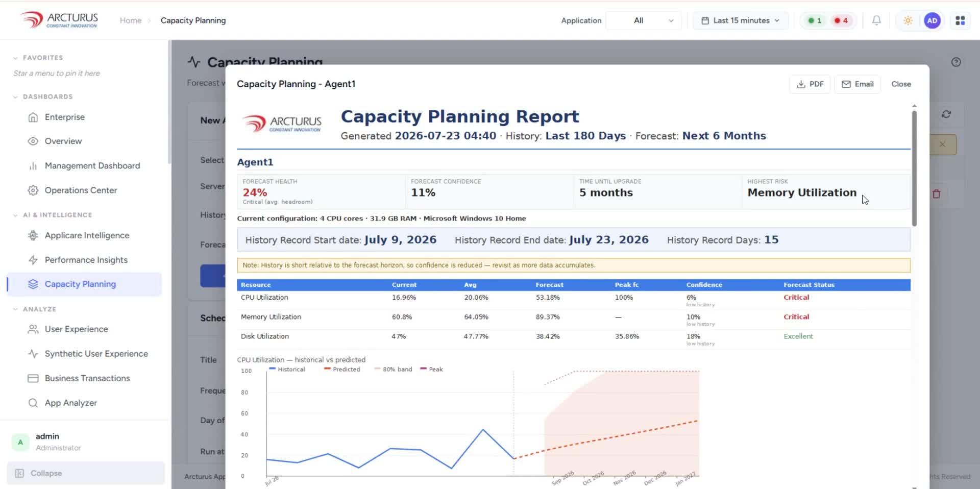This screenshot has width=980, height=489.
Task: Click the Disk Utilization row name
Action: 265,336
